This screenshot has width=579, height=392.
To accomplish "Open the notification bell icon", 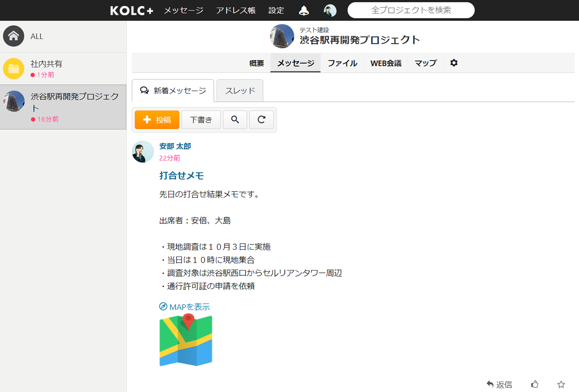I will click(x=304, y=11).
